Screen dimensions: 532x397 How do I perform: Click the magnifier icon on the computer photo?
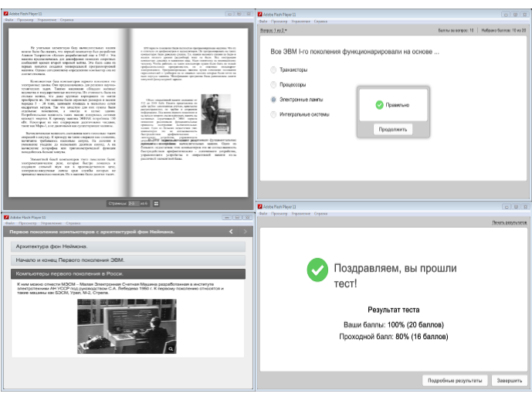tap(171, 349)
